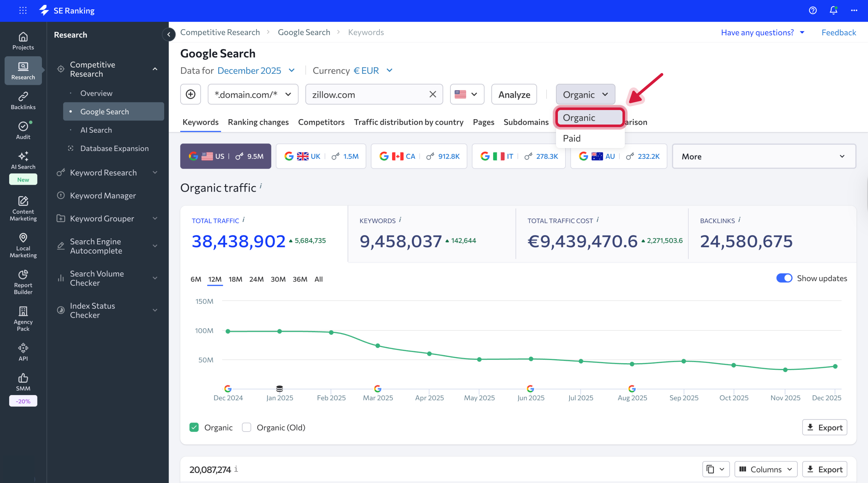
Task: Switch to the Ranking changes tab
Action: (x=258, y=122)
